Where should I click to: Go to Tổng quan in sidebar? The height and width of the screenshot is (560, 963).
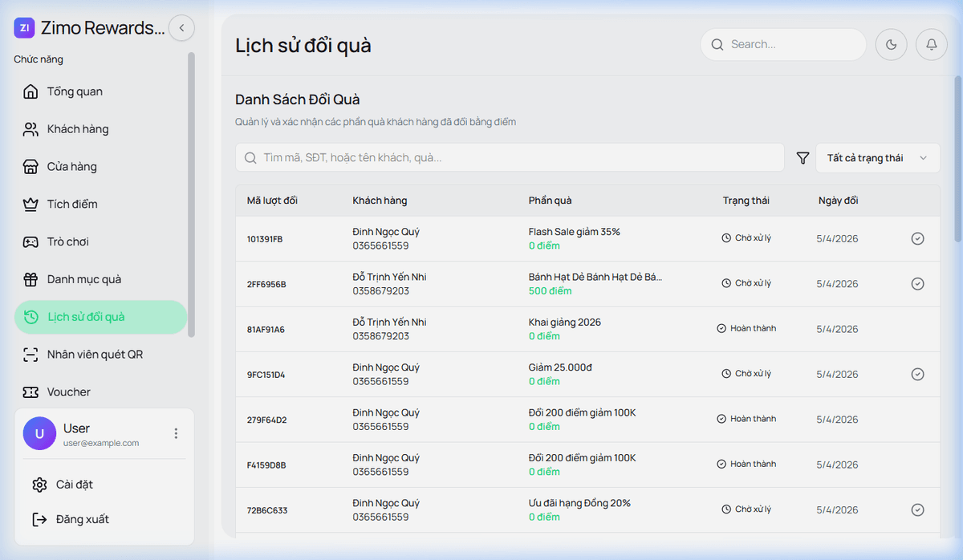pos(75,91)
